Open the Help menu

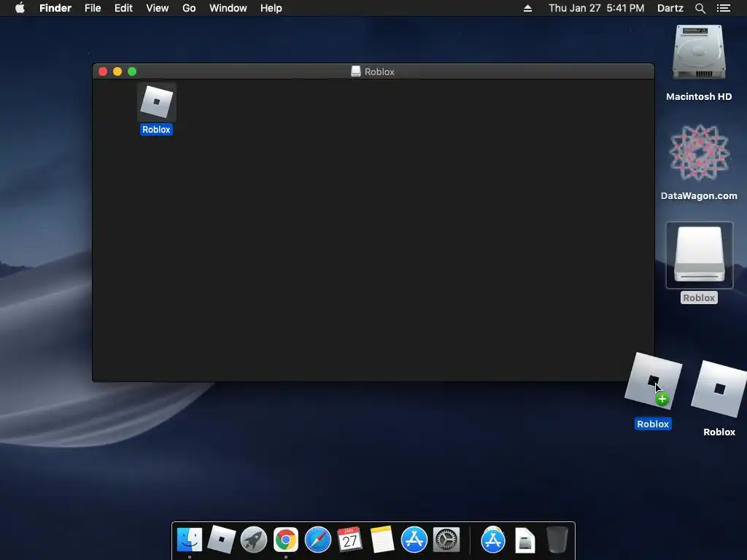[271, 8]
